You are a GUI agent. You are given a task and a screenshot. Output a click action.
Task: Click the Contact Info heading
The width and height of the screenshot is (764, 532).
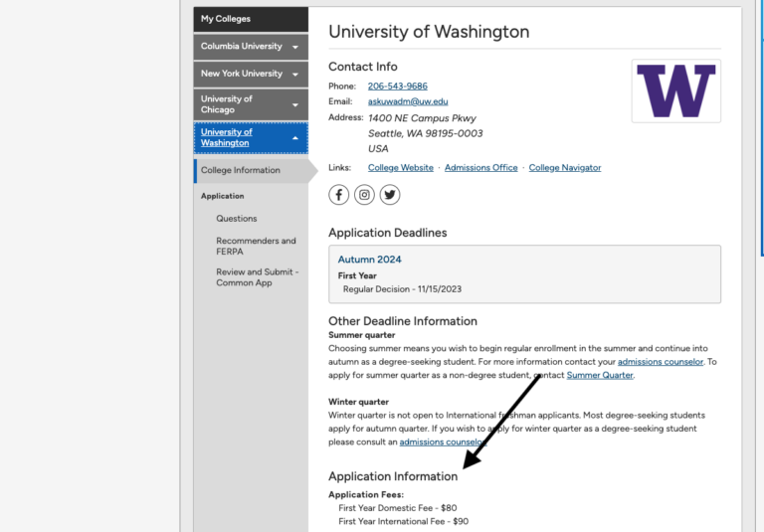click(x=362, y=67)
